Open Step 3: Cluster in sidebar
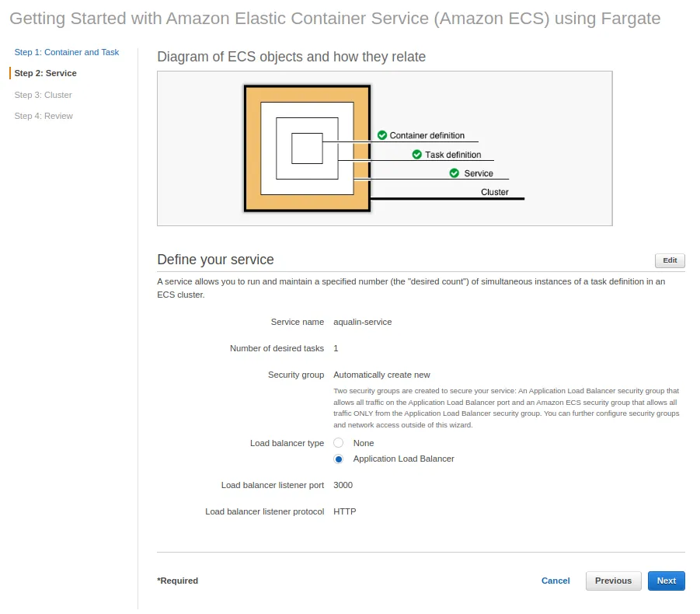 44,95
